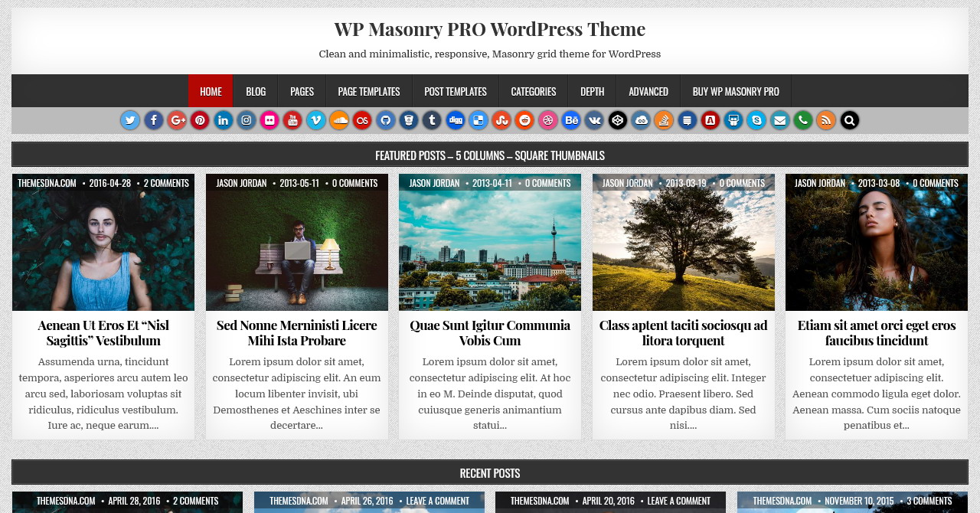
Task: Open the YouTube social icon
Action: click(x=292, y=120)
